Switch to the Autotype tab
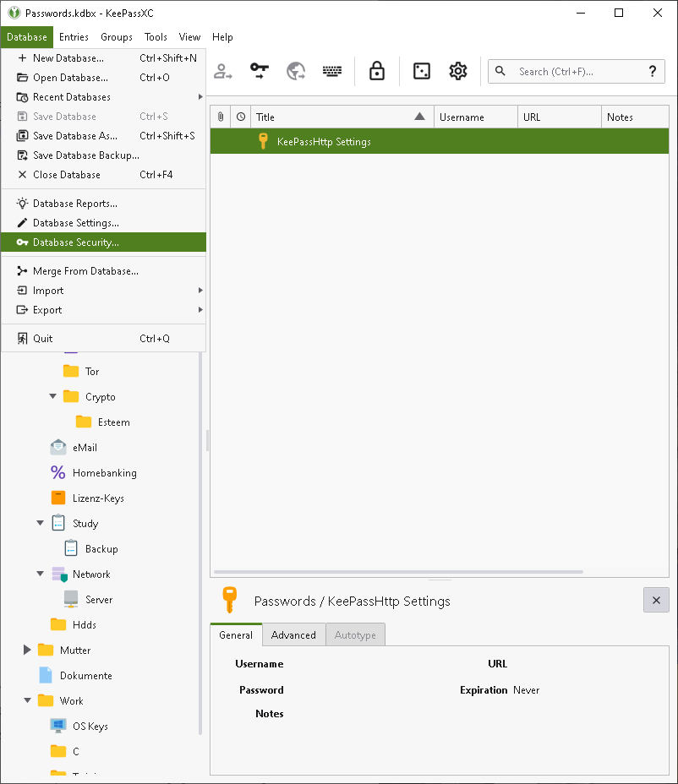 (x=355, y=635)
